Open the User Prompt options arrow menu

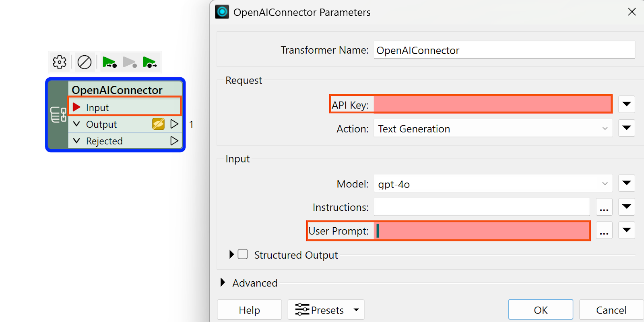pos(627,230)
